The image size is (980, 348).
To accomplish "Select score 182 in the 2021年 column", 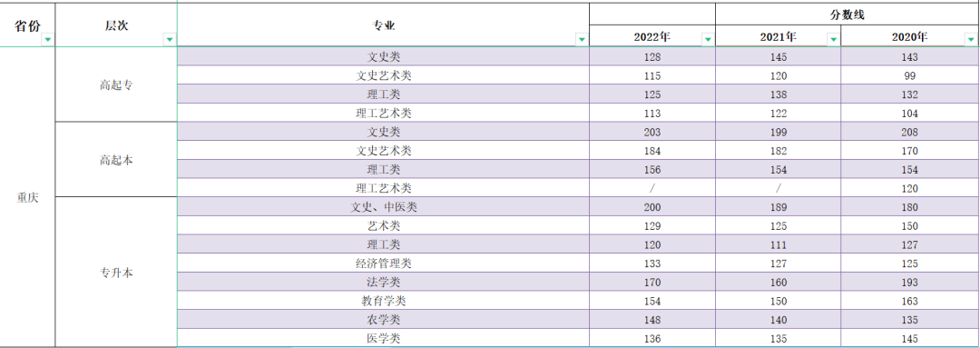I will tap(779, 151).
